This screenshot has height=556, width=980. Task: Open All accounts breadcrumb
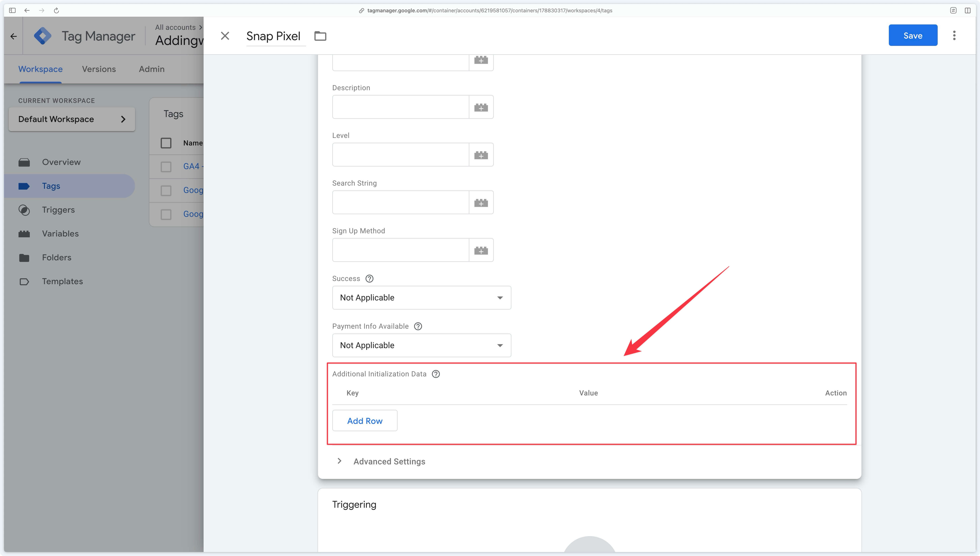[175, 27]
